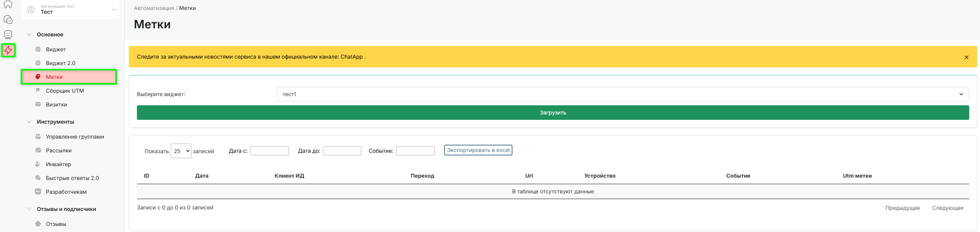Click the home icon in left rail
This screenshot has width=980, height=232.
pyautogui.click(x=8, y=4)
